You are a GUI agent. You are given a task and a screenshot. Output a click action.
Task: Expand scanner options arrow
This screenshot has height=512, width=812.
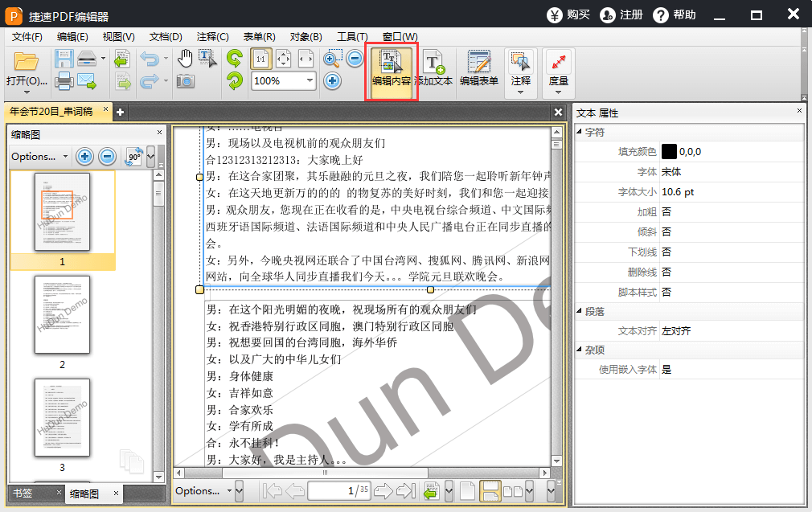103,59
